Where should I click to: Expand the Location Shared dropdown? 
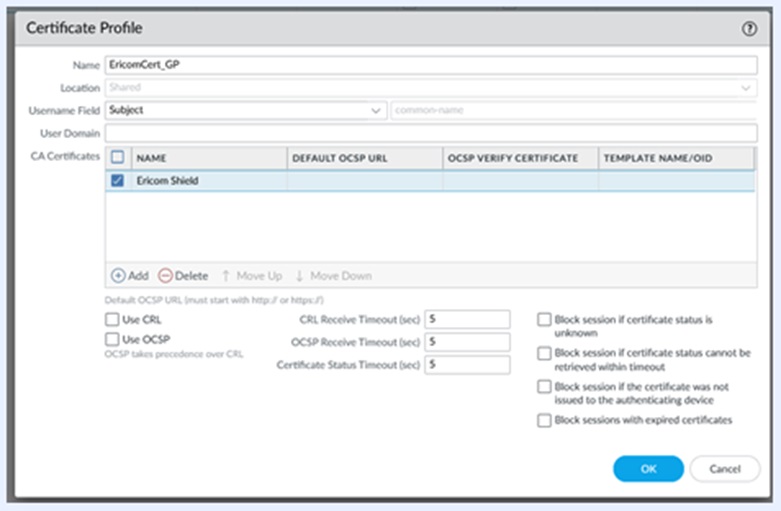[x=431, y=88]
